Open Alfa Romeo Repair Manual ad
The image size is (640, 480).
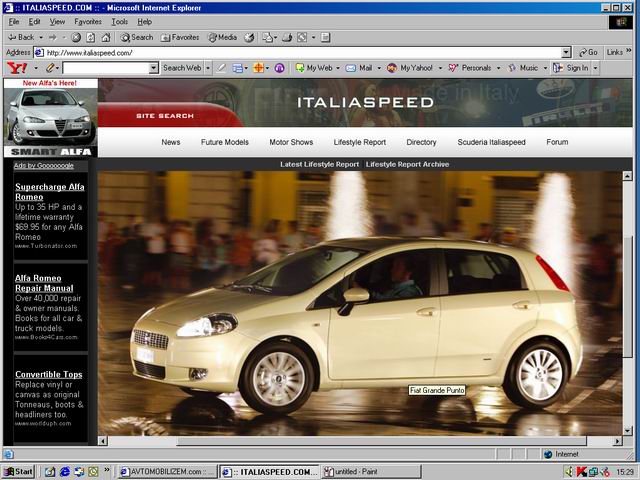pos(44,283)
